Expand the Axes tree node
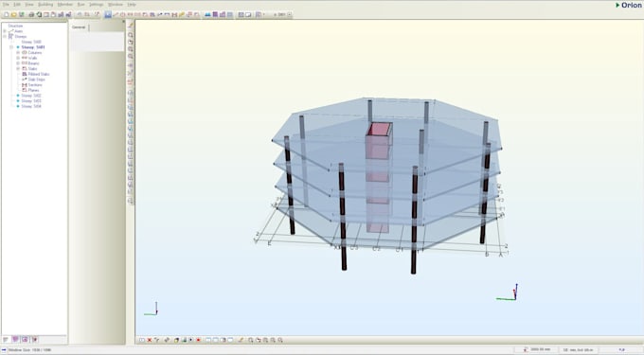The height and width of the screenshot is (355, 644). coord(5,31)
